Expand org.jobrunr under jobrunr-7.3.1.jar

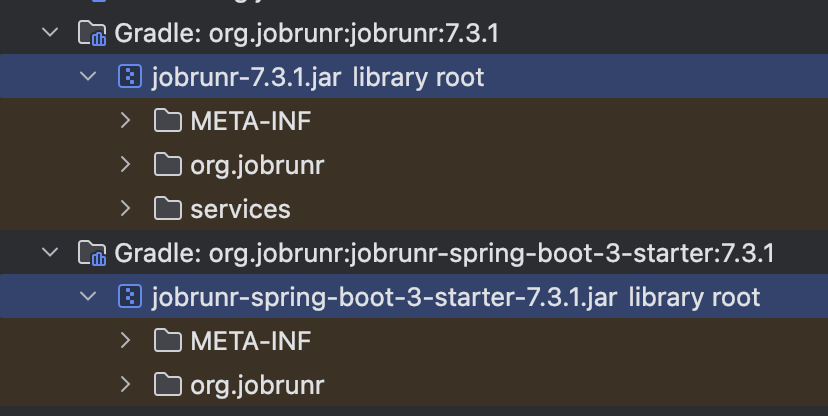pyautogui.click(x=125, y=164)
